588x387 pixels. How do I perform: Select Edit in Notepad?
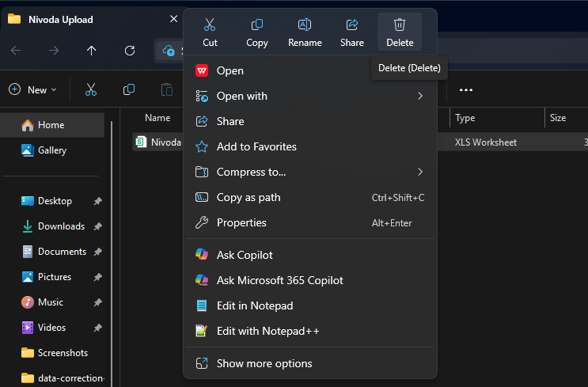[x=310, y=305]
